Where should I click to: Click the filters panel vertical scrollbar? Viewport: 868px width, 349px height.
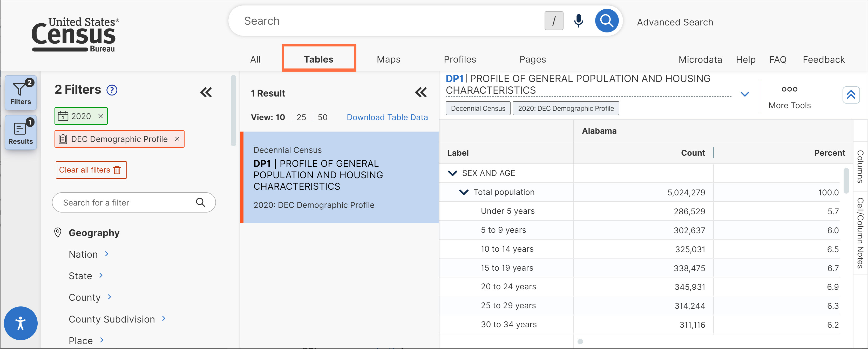click(x=233, y=111)
